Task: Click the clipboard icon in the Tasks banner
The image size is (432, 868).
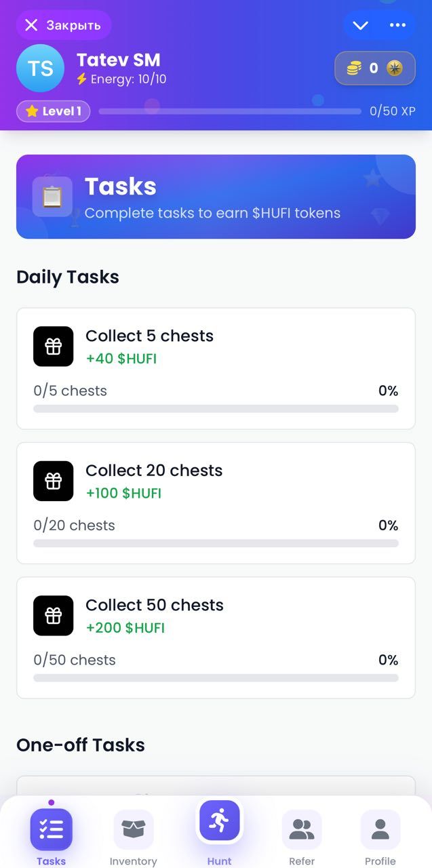Action: (52, 197)
